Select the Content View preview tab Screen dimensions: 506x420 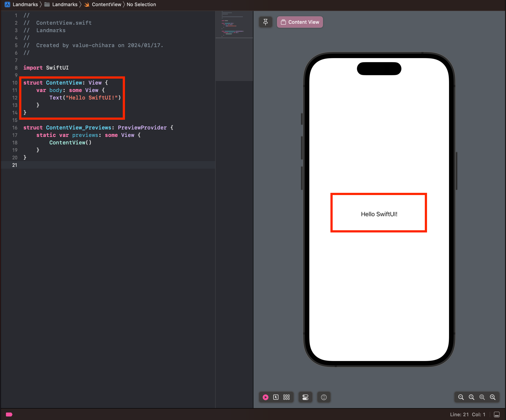point(300,22)
